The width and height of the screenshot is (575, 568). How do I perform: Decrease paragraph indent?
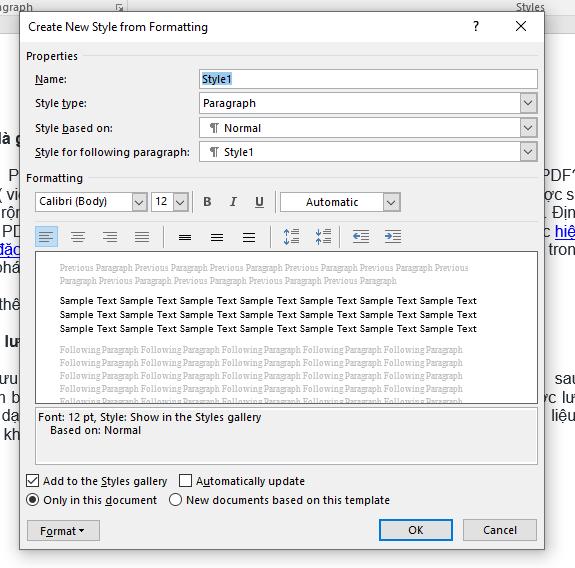[361, 237]
